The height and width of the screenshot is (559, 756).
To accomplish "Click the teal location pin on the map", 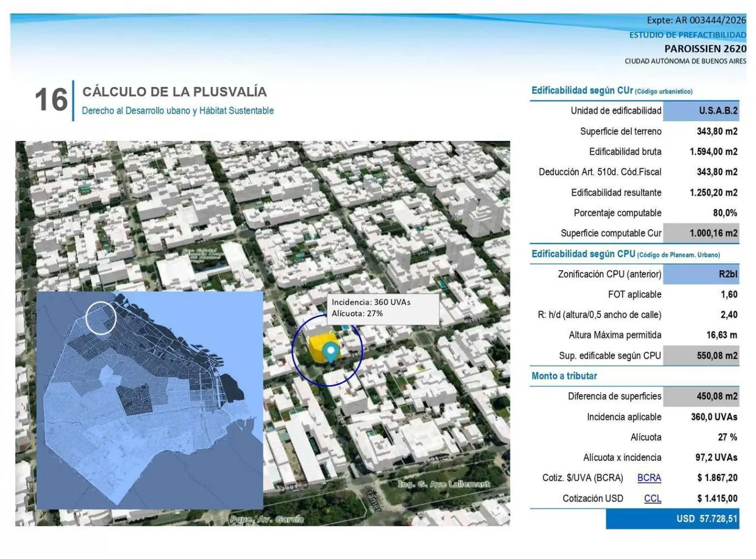I will coord(330,352).
